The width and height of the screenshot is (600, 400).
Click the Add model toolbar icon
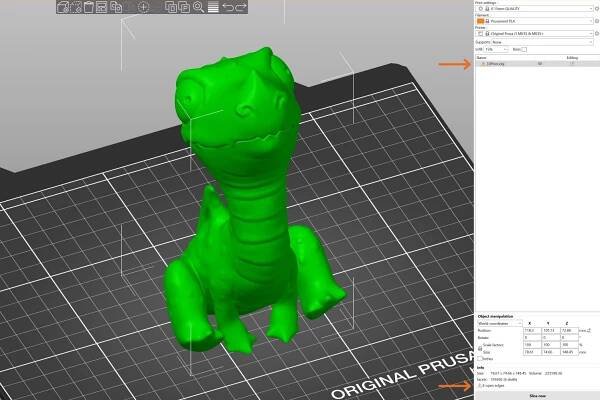click(63, 7)
